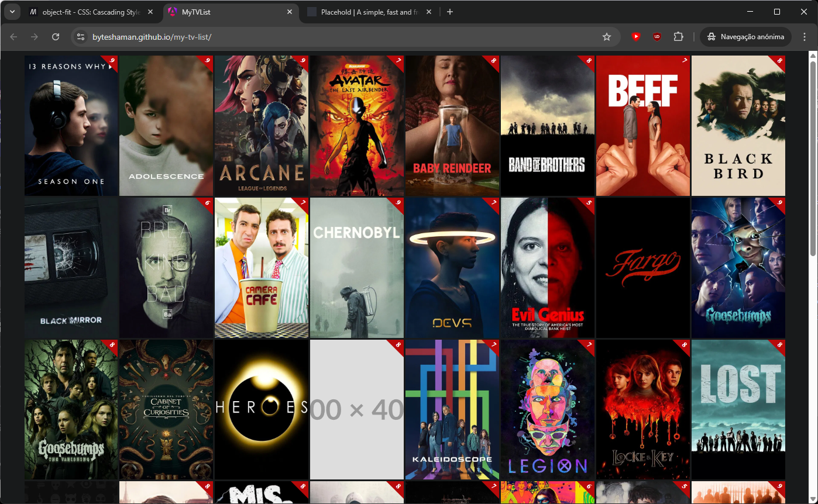Close the object-fit CSS tab
The image size is (818, 504).
pos(150,12)
